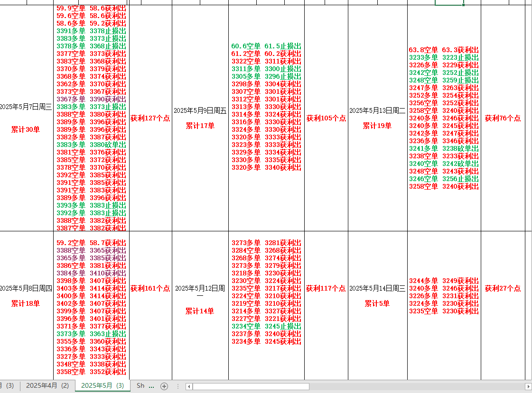Click the line 3311多单 3300止损出
The height and width of the screenshot is (393, 532).
click(266, 69)
